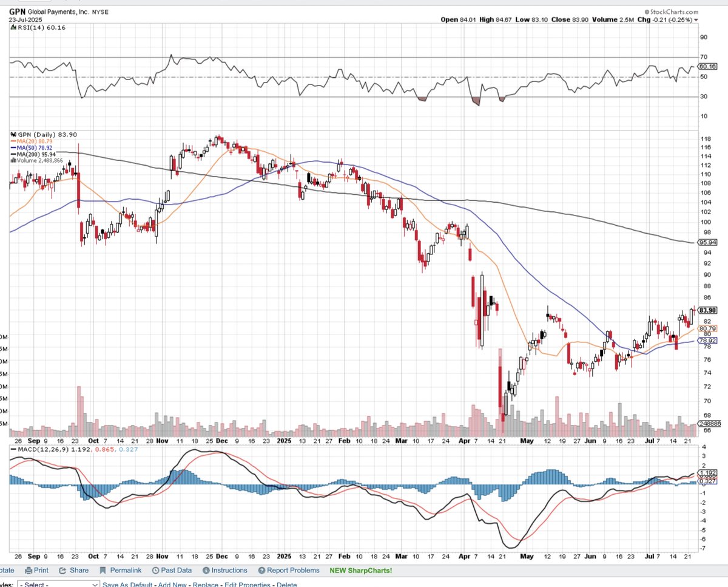Click NEW SharpCharts! link
Viewport: 728px width, 587px height.
pos(360,570)
